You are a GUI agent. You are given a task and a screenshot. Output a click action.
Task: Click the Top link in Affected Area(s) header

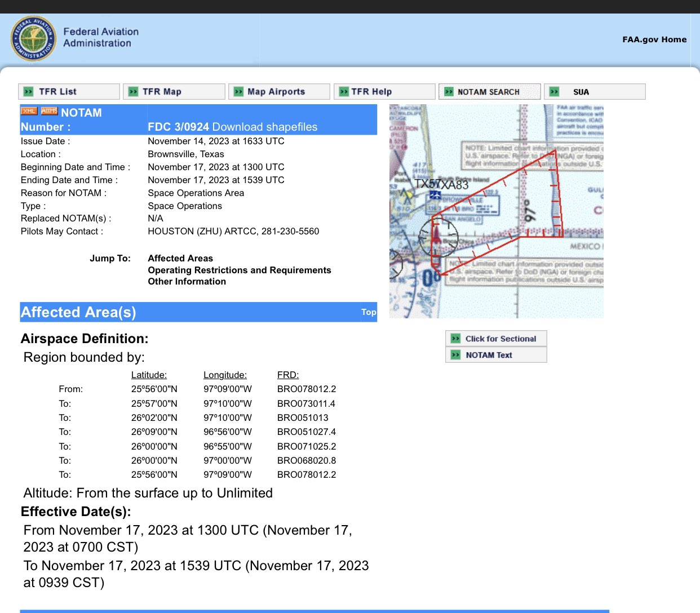coord(369,312)
